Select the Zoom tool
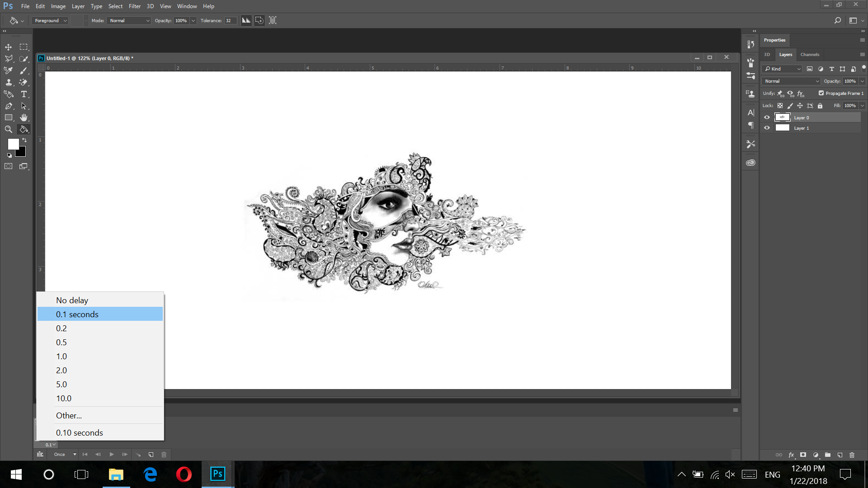868x488 pixels. 8,129
